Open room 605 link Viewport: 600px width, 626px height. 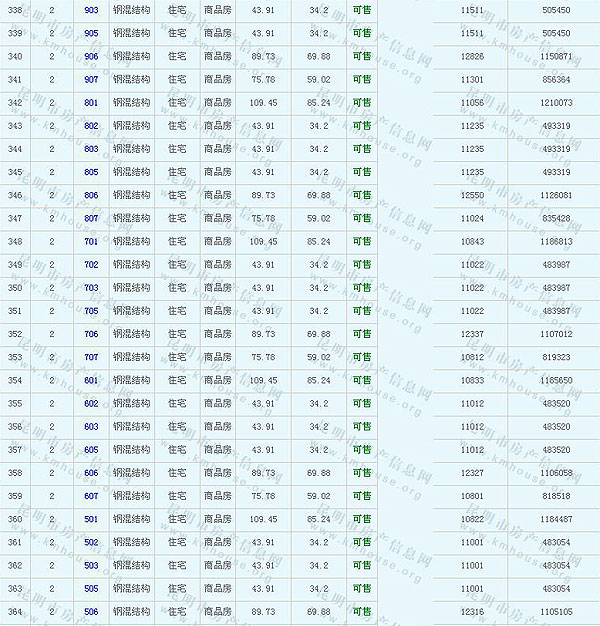(91, 450)
